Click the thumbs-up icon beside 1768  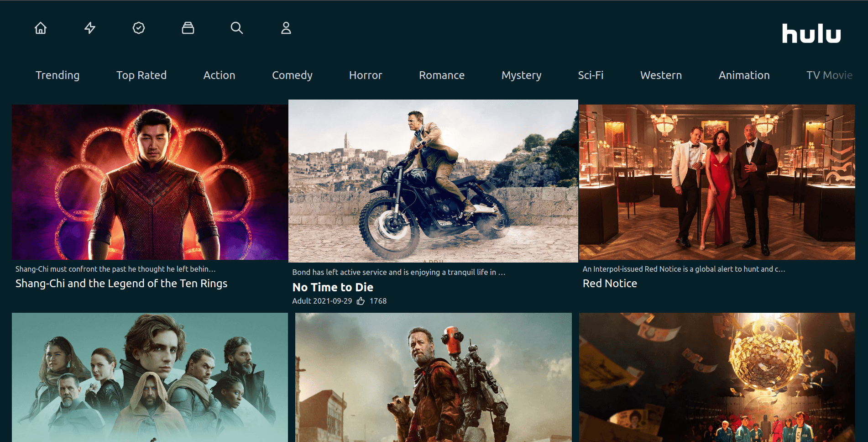click(x=361, y=301)
